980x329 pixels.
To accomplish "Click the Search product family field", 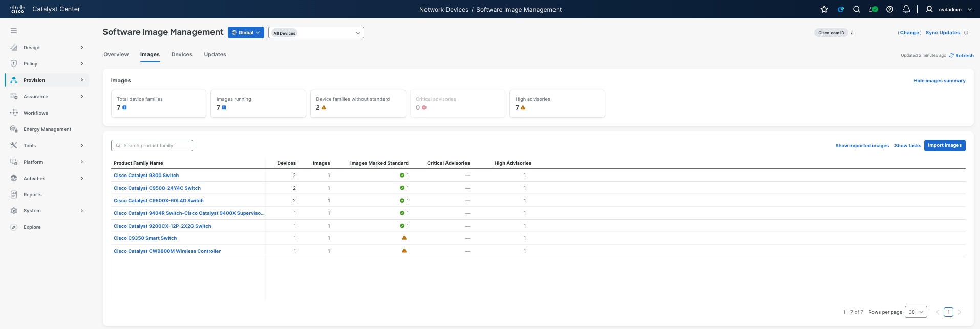I will click(x=152, y=146).
